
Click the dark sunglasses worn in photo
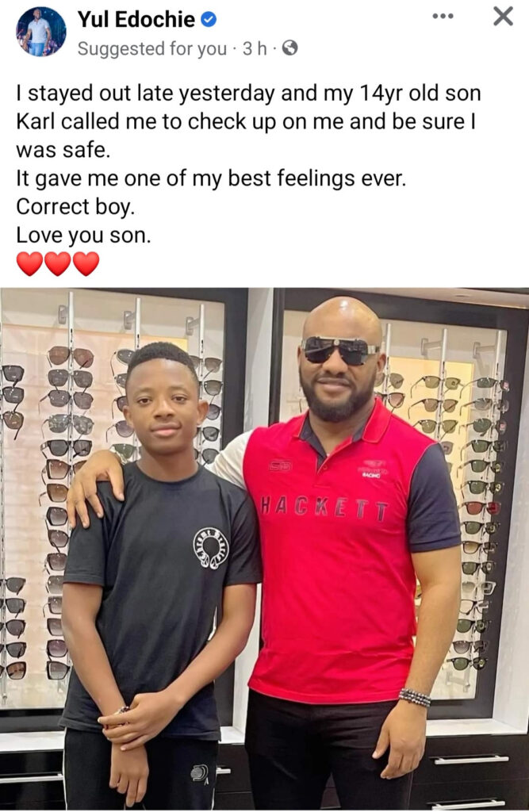340,350
